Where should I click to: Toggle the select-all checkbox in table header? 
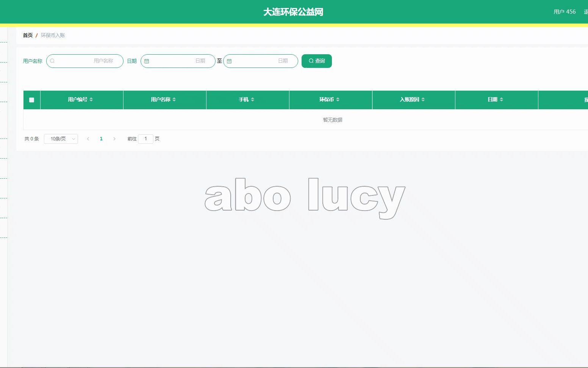pyautogui.click(x=31, y=100)
